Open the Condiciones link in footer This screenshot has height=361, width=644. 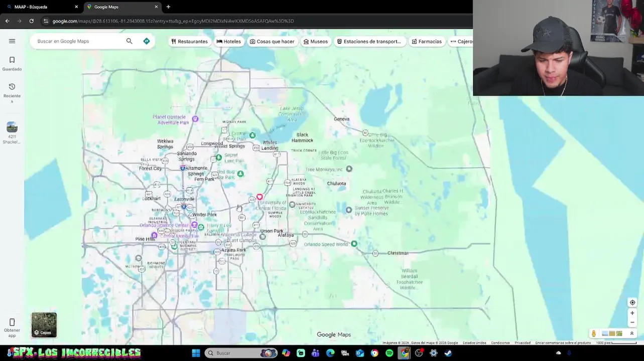(500, 343)
